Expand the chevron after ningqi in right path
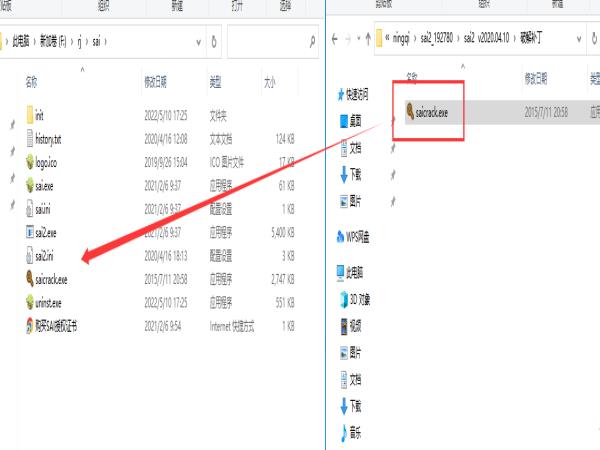Image resolution: width=600 pixels, height=450 pixels. 415,38
